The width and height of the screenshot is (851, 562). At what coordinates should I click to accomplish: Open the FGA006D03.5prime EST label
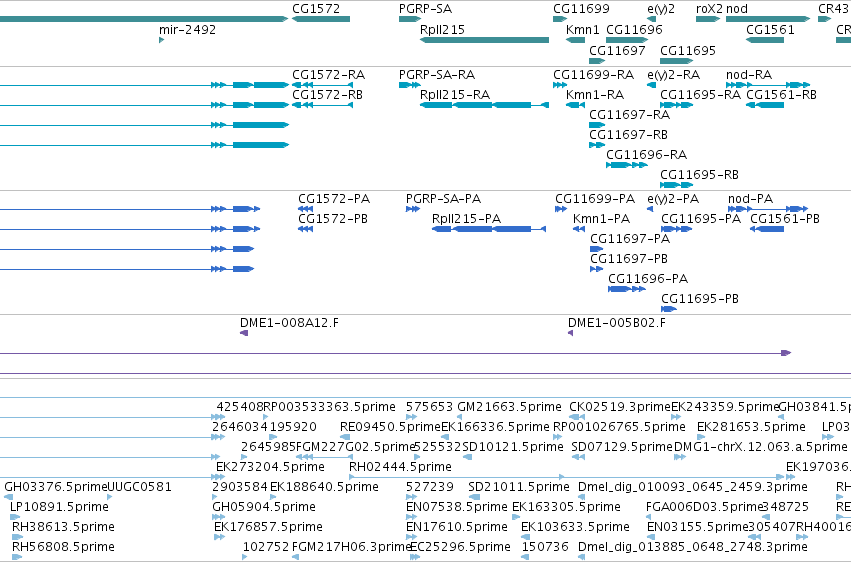704,508
